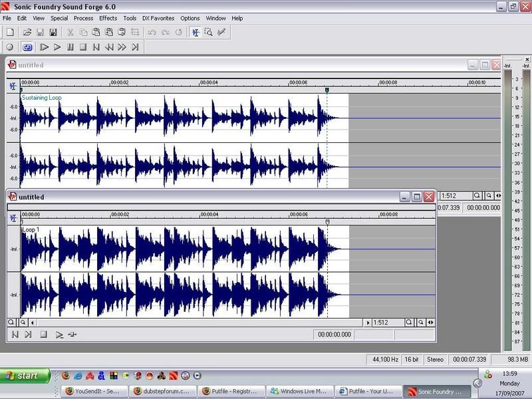Screen dimensions: 532x399
Task: Toggle the Edit tool in toolbar
Action: [x=196, y=32]
